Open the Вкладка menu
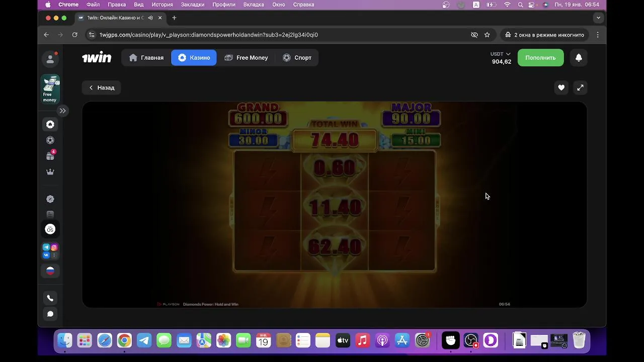Image resolution: width=644 pixels, height=362 pixels. 254,5
